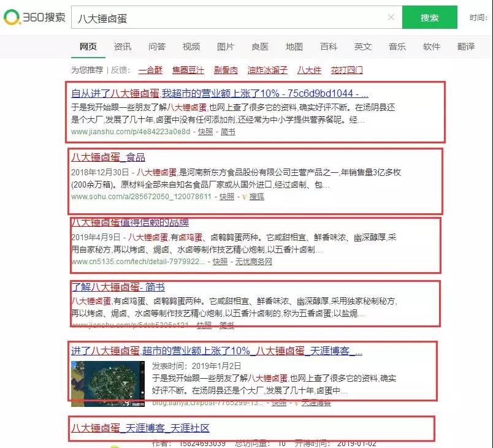Viewport: 493px width, 448px height.
Task: Open 快照 for the jianshu.com/p/4e84223a0e8d result
Action: (x=205, y=132)
